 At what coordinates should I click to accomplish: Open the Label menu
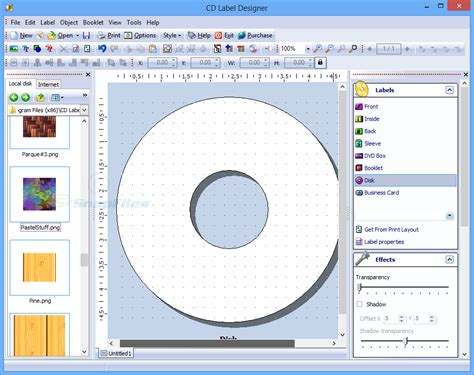[x=48, y=22]
